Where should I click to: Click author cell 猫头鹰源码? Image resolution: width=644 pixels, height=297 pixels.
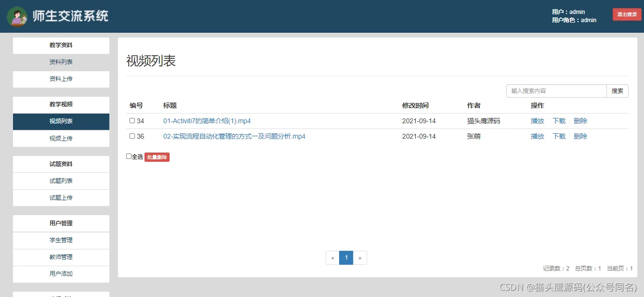[484, 121]
